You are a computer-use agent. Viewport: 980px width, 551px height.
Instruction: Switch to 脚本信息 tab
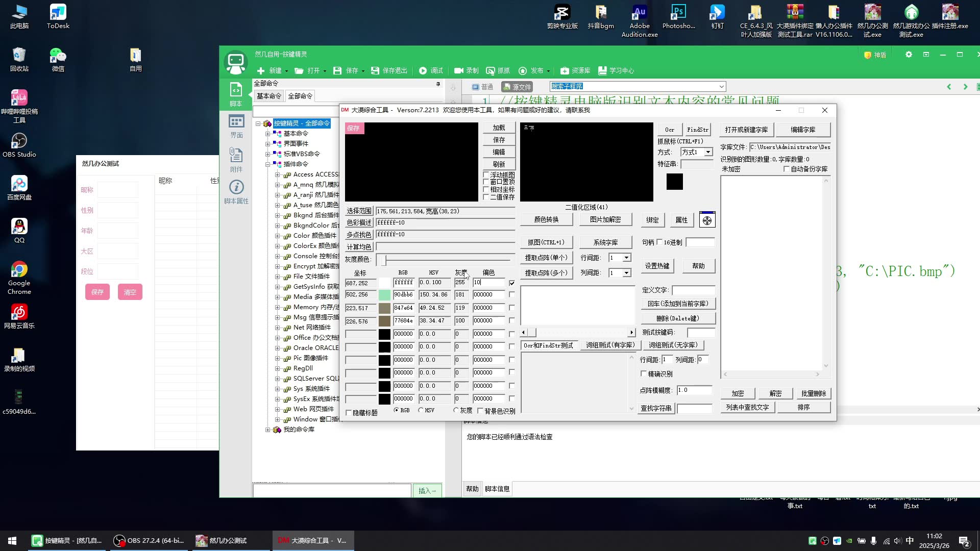pyautogui.click(x=497, y=489)
